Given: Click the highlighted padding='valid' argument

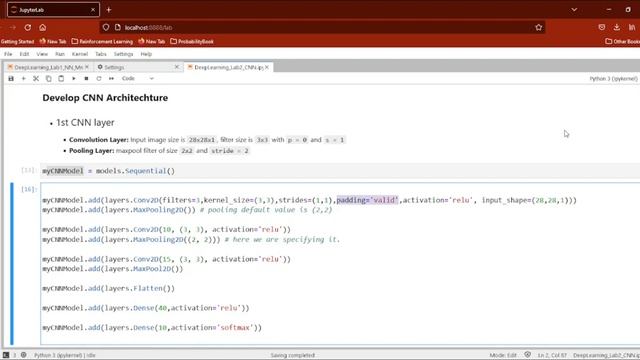Looking at the screenshot, I should [367, 200].
